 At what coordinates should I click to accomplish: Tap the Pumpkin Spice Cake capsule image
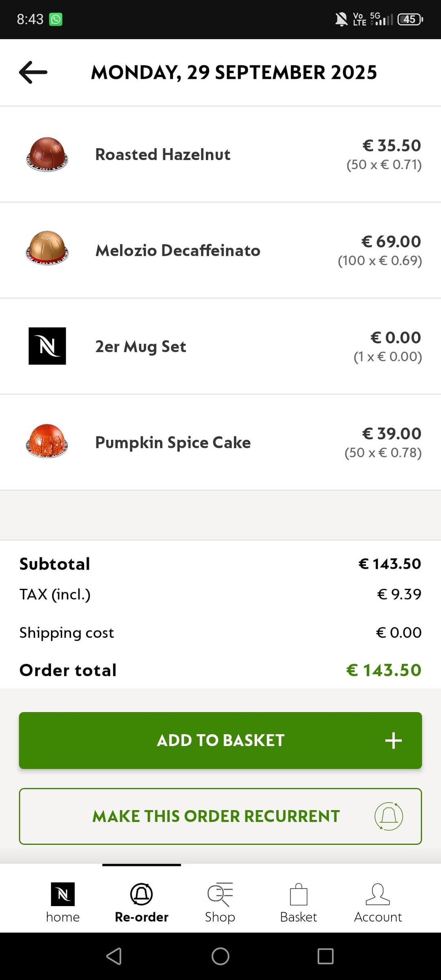click(47, 441)
